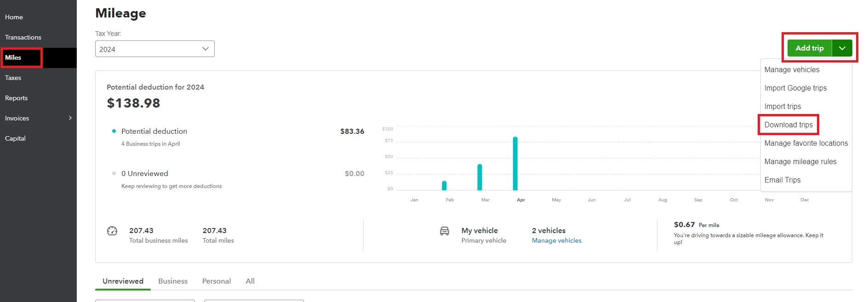Screen dimensions: 868x302
Task: Switch to the Unreviewed tab
Action: [123, 281]
